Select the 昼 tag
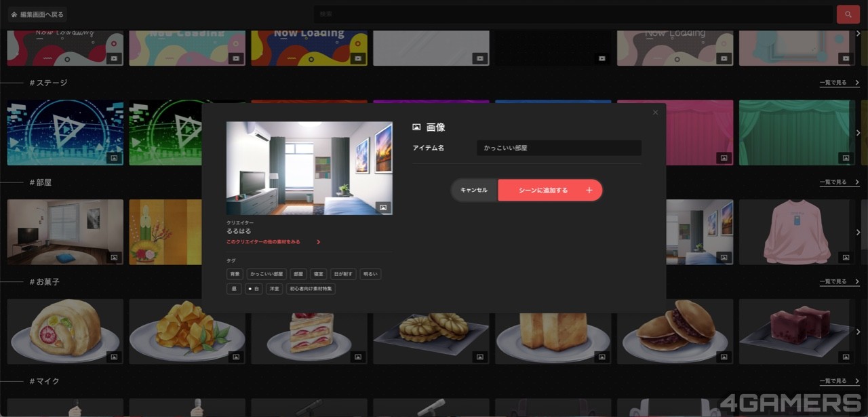Viewport: 868px width, 417px height. pos(234,289)
